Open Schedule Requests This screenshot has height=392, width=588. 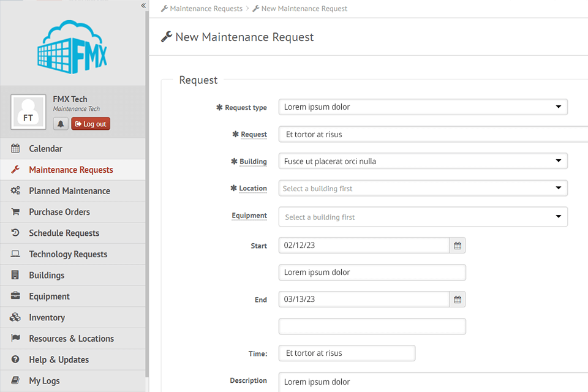click(73, 233)
